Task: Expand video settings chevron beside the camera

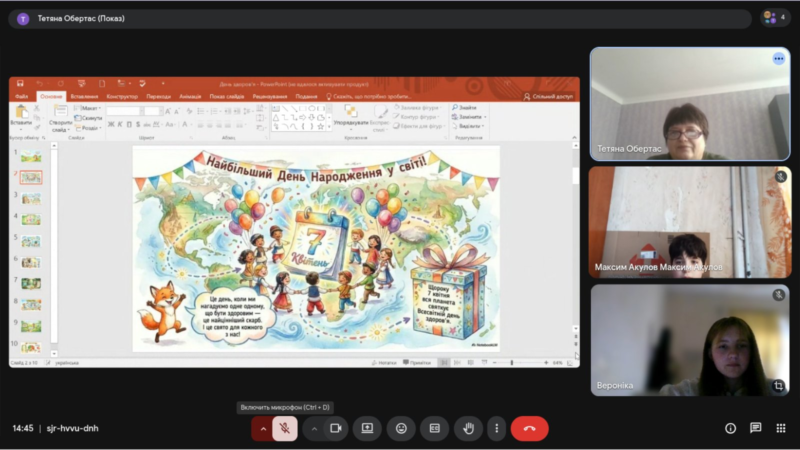Action: (x=314, y=428)
